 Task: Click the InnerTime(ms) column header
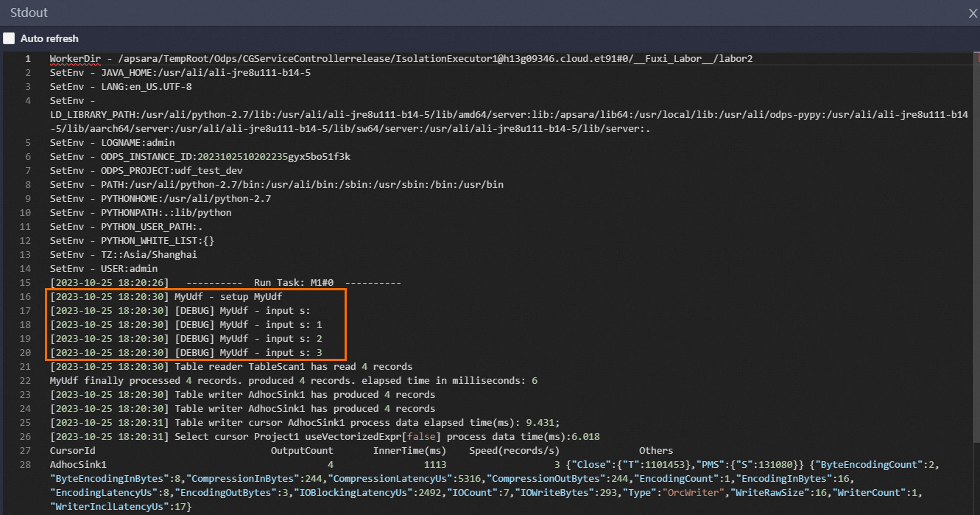click(x=409, y=451)
